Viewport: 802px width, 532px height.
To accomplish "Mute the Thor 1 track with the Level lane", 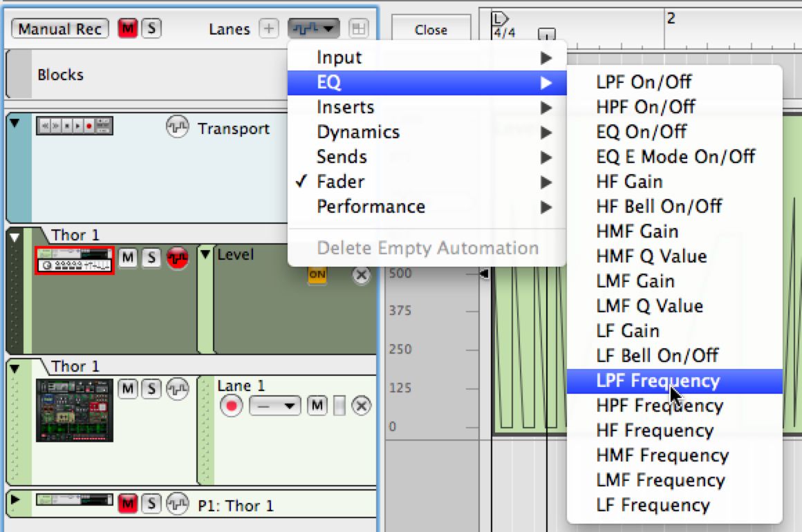I will point(128,258).
